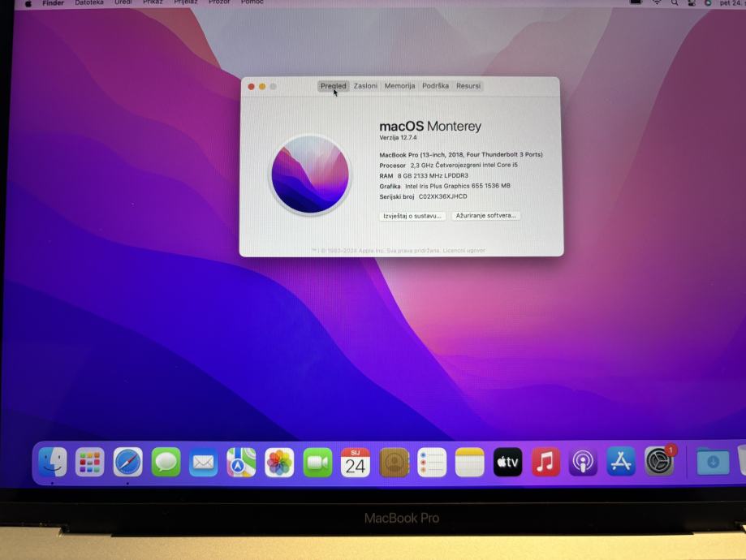Open Photos app in the Dock

point(279,462)
